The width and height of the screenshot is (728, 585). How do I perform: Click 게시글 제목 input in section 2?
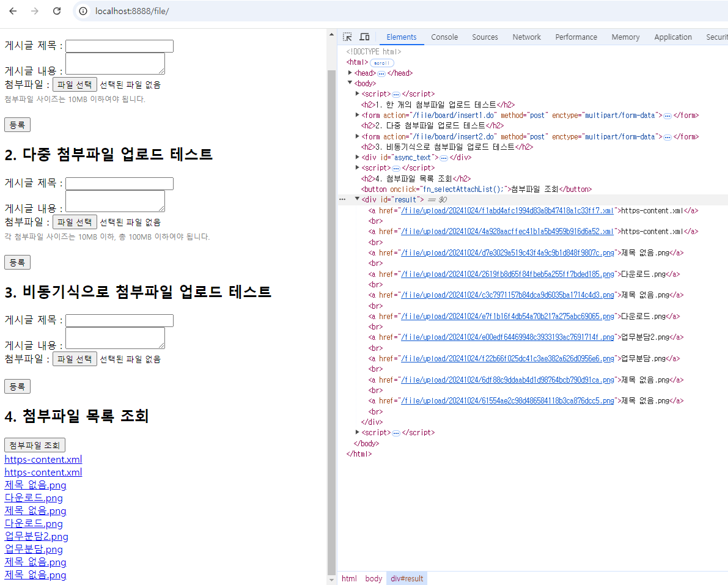point(119,183)
